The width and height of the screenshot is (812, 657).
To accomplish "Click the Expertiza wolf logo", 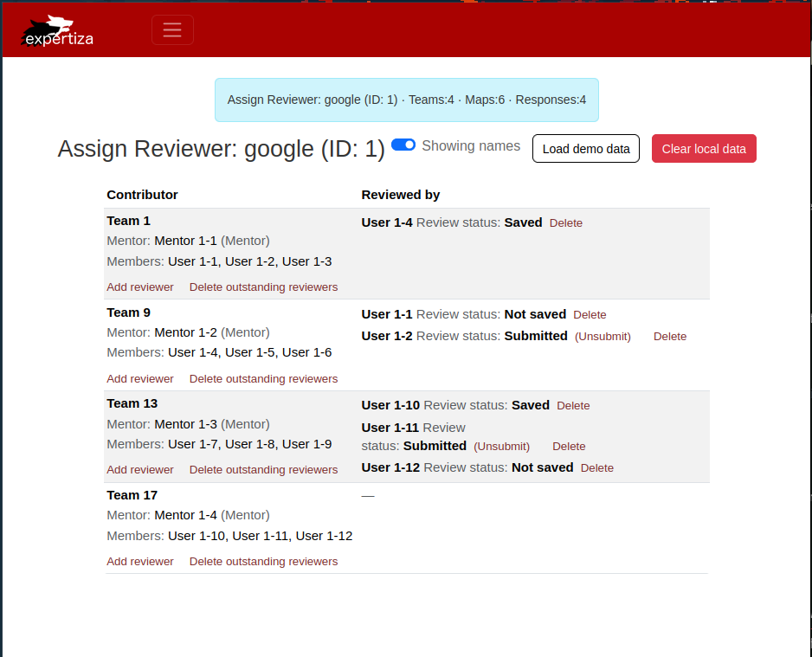I will pyautogui.click(x=57, y=30).
